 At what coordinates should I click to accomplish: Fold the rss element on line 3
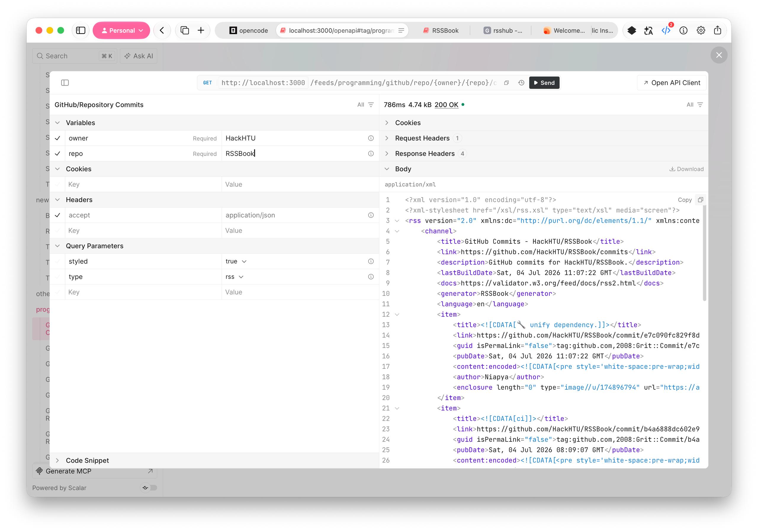tap(397, 221)
